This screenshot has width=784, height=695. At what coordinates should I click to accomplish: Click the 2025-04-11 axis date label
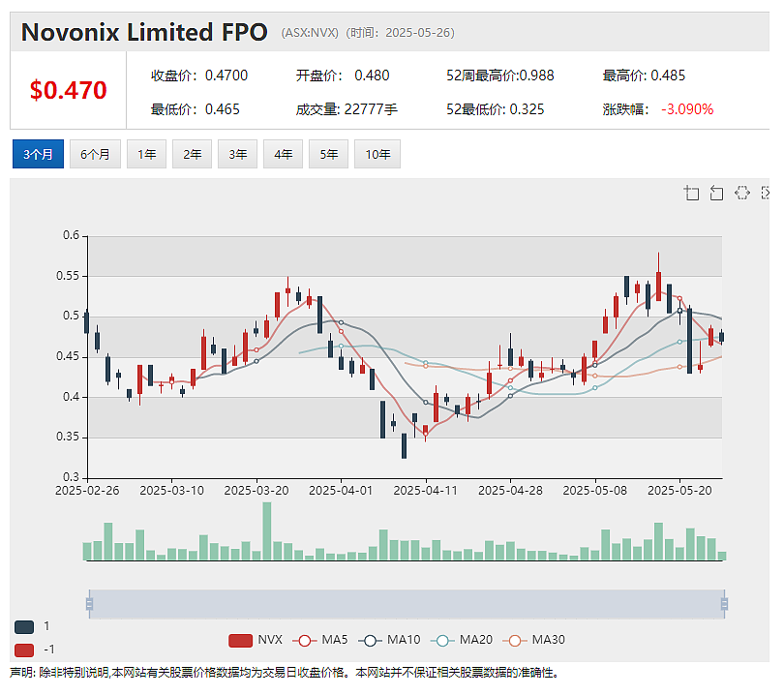(x=426, y=491)
